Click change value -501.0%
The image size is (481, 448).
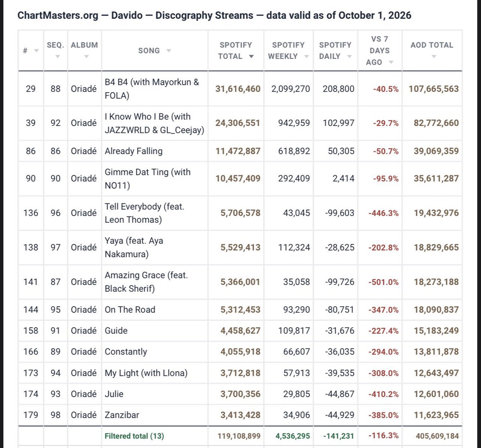pos(384,282)
